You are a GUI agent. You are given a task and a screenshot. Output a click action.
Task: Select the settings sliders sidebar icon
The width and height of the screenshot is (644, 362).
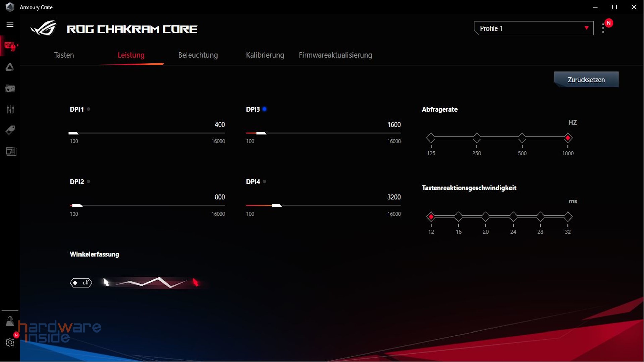tap(10, 109)
